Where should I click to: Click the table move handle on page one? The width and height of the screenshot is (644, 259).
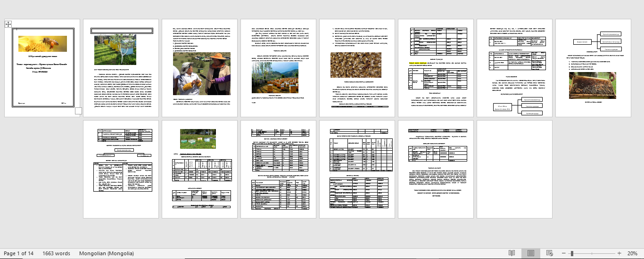click(8, 24)
